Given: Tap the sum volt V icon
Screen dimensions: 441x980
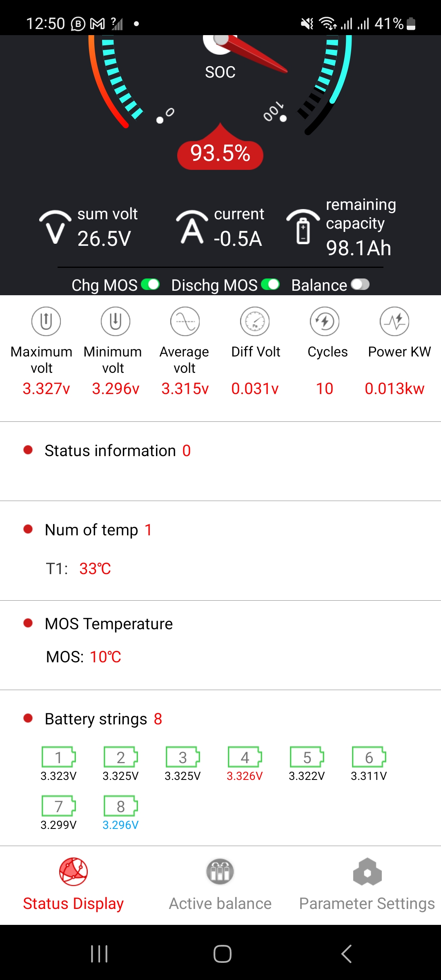Looking at the screenshot, I should click(x=55, y=228).
